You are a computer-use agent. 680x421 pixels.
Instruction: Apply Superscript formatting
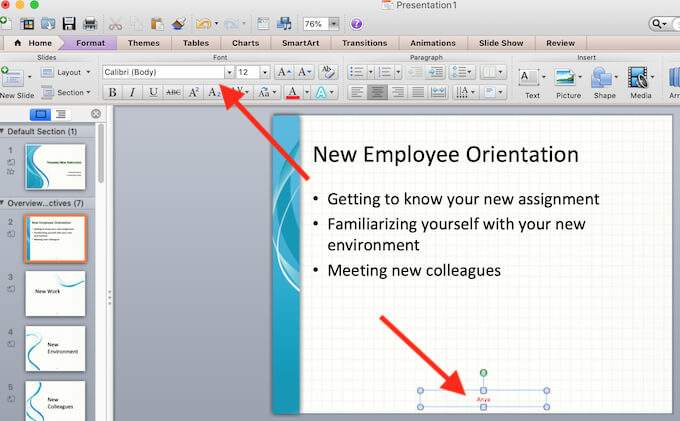coord(193,92)
